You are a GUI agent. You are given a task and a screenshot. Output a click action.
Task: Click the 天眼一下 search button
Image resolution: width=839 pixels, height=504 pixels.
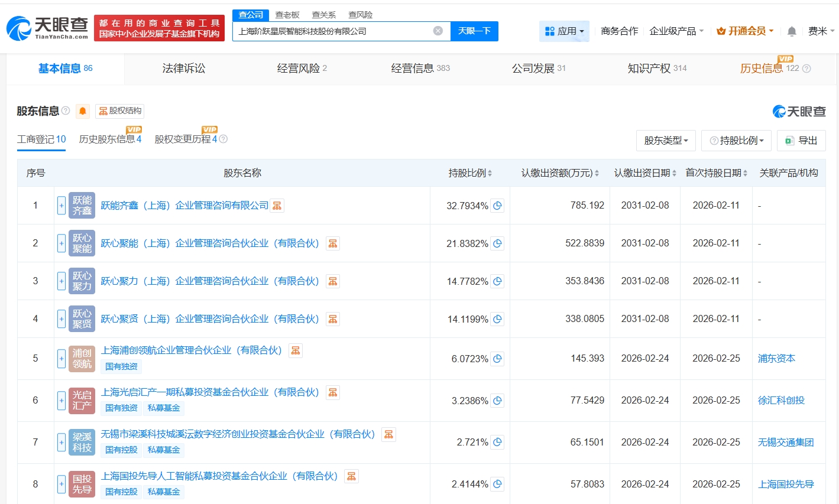[x=475, y=31]
